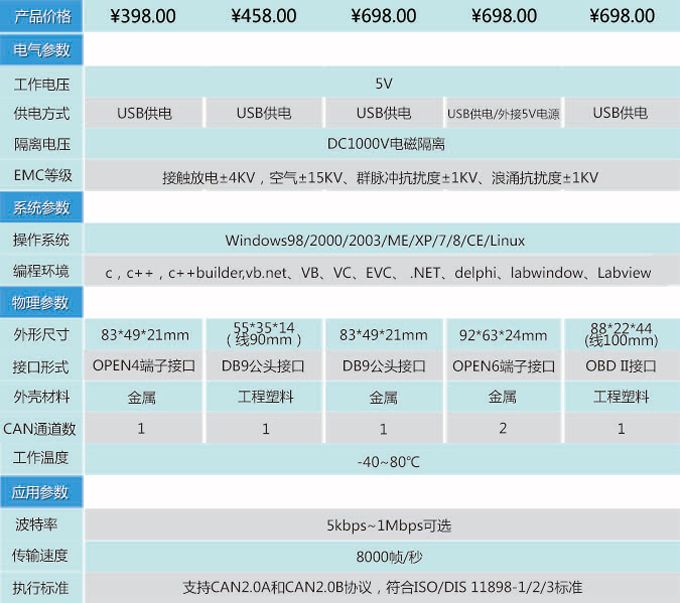Select the 电气参数 section header

tap(41, 51)
